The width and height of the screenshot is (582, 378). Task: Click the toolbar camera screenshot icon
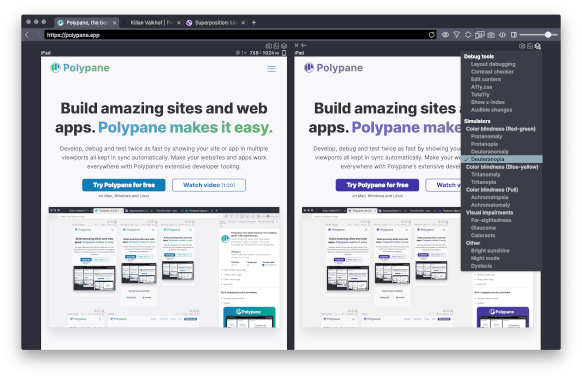tap(491, 35)
